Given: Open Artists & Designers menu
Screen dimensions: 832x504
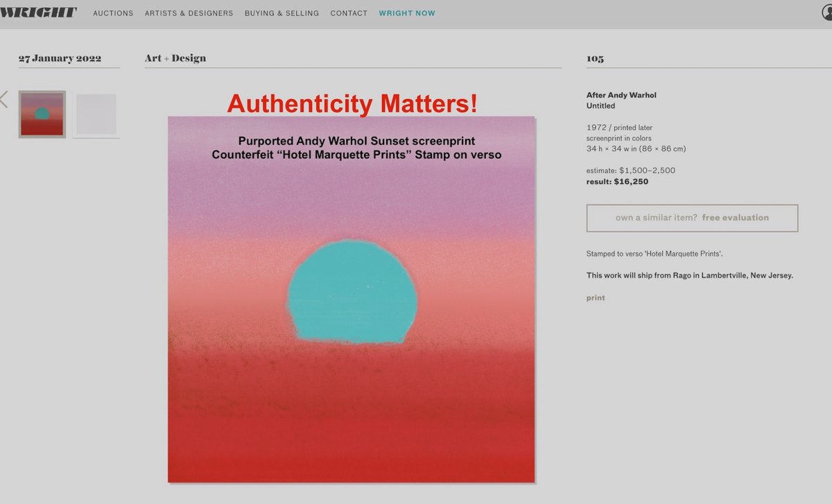Looking at the screenshot, I should click(189, 13).
